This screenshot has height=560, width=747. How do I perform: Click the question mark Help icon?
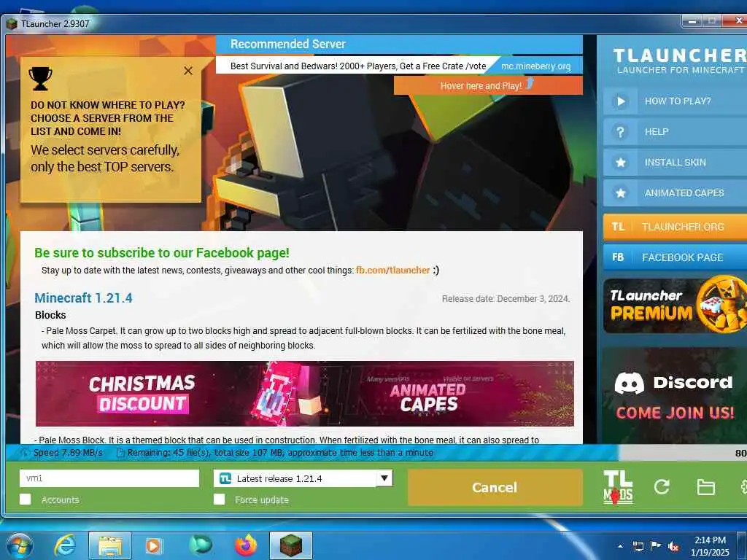620,132
